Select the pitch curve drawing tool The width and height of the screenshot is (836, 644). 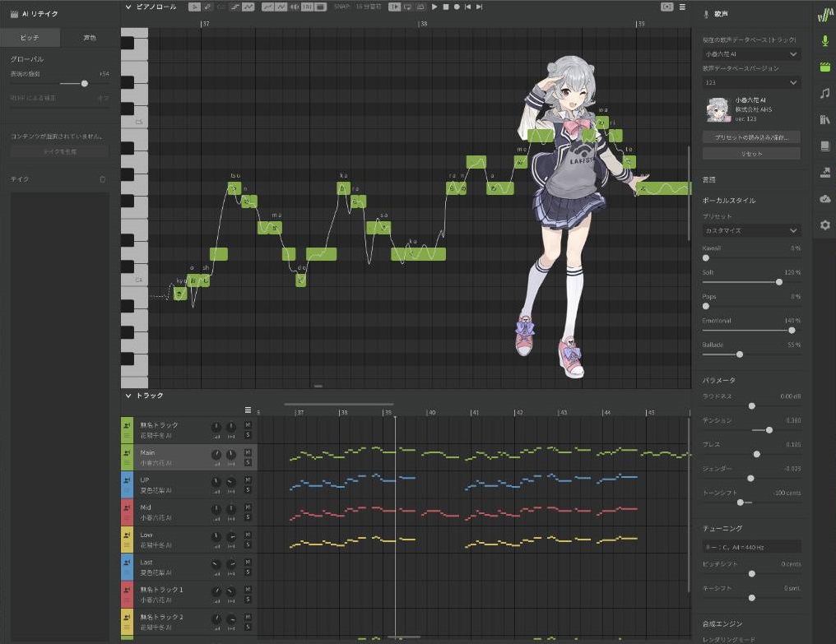[x=248, y=7]
